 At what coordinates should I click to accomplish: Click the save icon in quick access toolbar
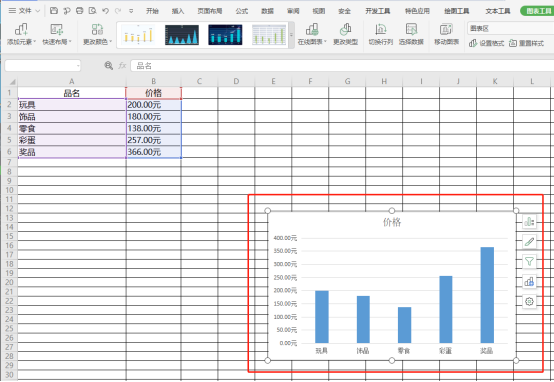pos(54,11)
